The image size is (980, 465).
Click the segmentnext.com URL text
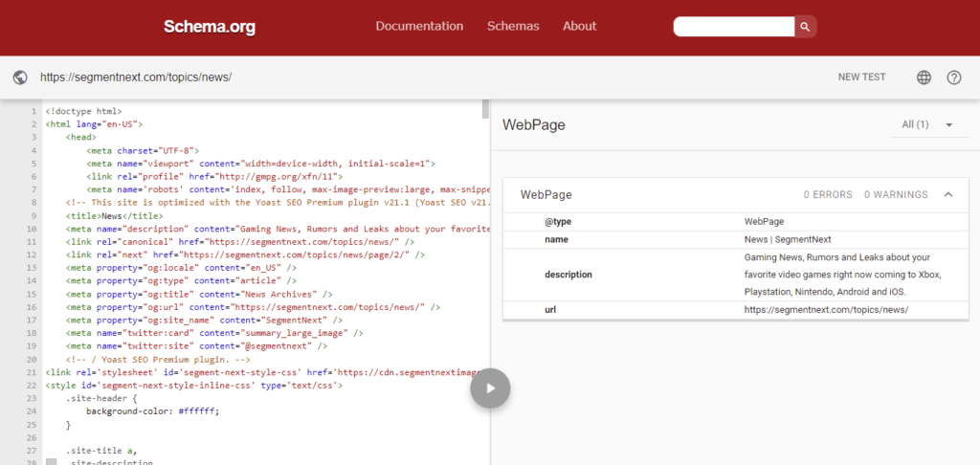coord(136,77)
